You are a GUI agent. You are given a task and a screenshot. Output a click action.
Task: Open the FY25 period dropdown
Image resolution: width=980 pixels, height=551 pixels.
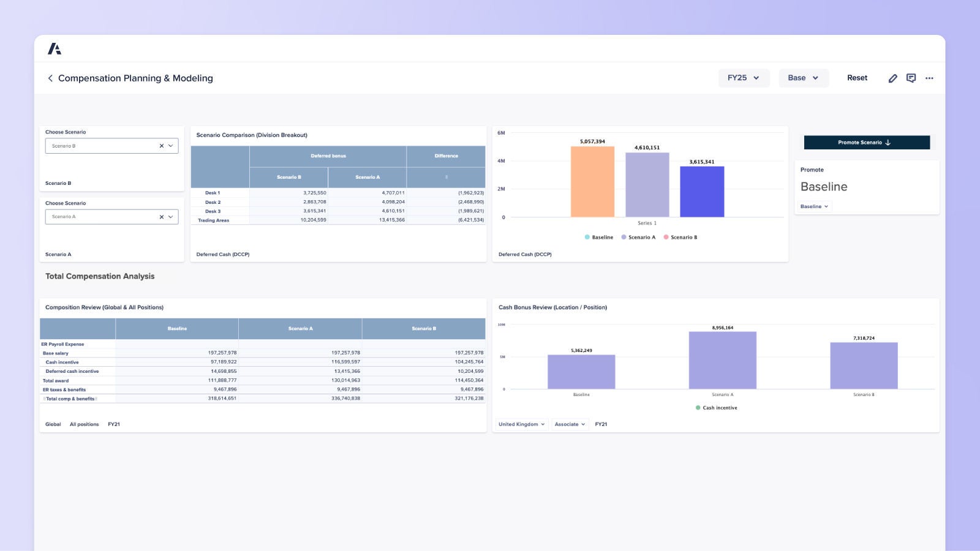744,78
